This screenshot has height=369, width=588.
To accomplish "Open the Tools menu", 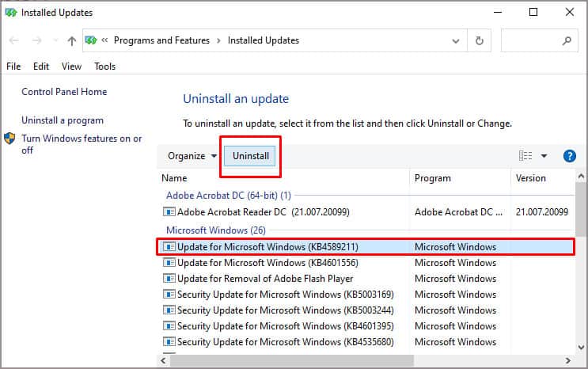I will coord(105,67).
